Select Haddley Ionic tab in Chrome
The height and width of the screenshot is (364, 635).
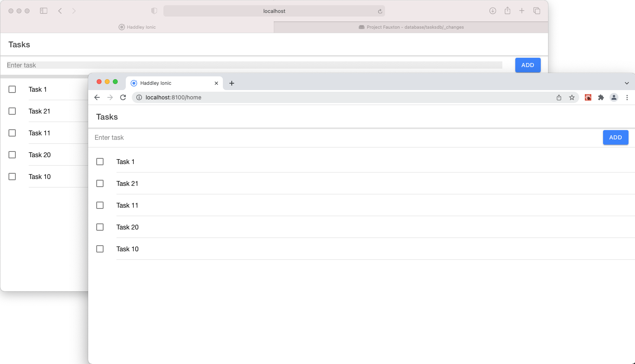tap(174, 83)
